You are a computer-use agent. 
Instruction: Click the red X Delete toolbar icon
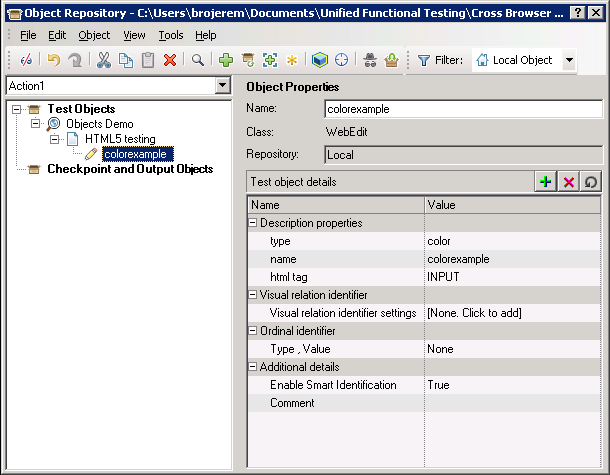coord(170,60)
